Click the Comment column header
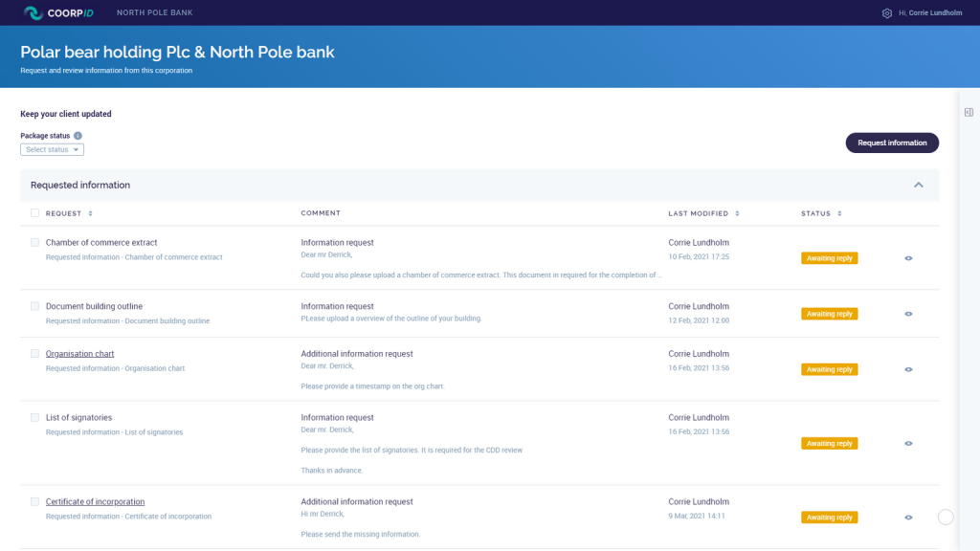980x551 pixels. click(x=321, y=213)
